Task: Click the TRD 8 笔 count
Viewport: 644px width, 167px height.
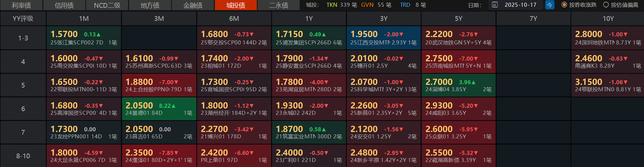Action: pos(413,5)
